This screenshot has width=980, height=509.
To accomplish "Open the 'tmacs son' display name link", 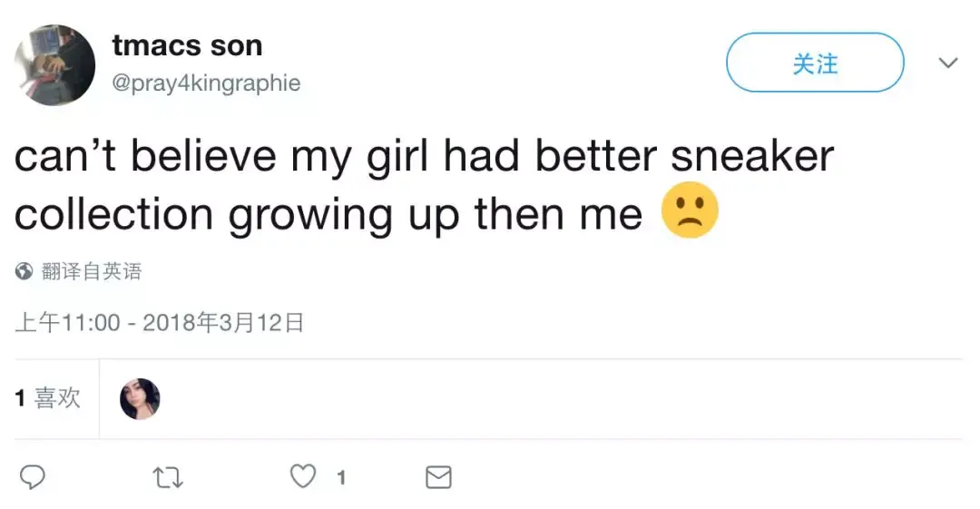I will pos(187,45).
